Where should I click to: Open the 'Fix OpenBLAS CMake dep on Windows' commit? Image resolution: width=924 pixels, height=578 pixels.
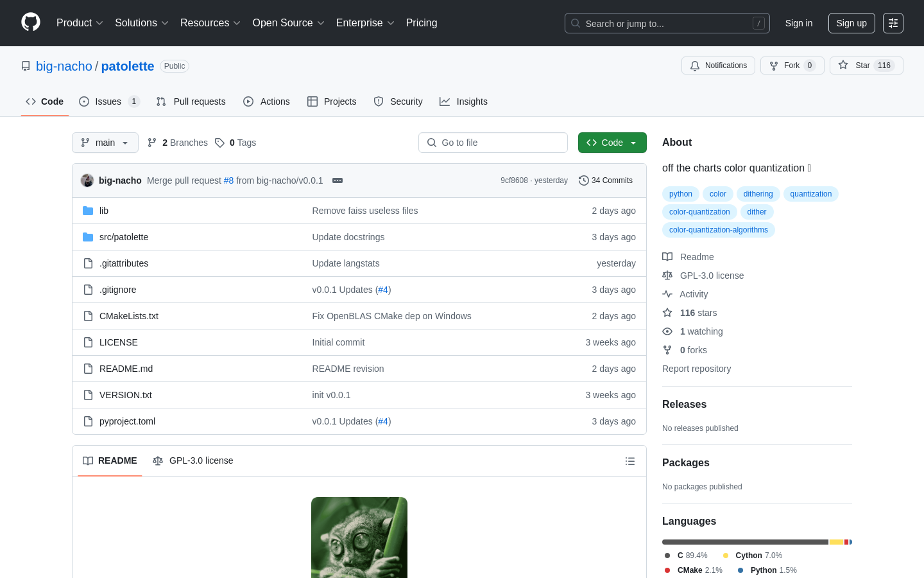coord(391,316)
